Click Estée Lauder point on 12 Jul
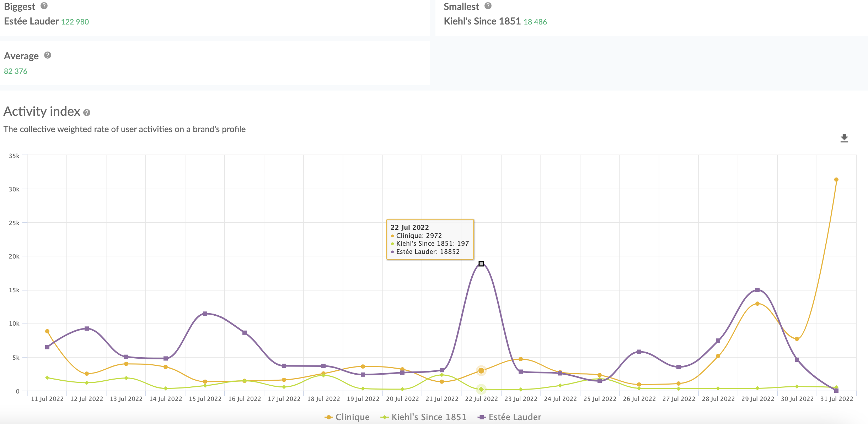Image resolution: width=868 pixels, height=424 pixels. [87, 328]
